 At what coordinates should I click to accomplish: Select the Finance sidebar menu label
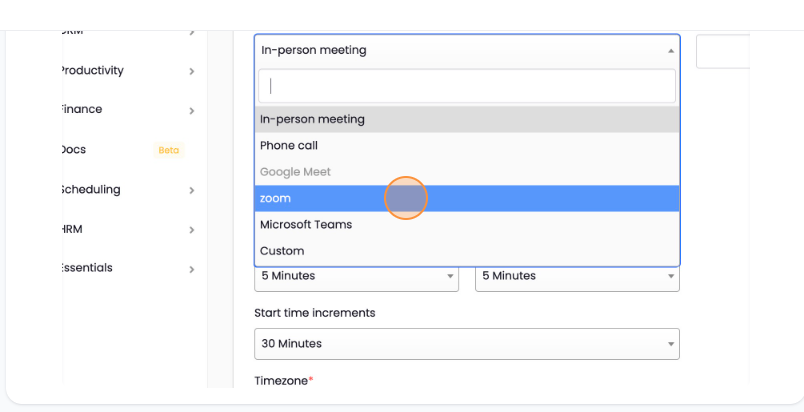[x=81, y=110]
